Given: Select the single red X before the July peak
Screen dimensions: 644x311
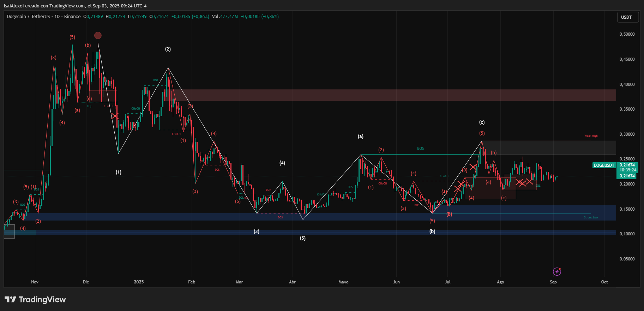Looking at the screenshot, I should (x=473, y=167).
